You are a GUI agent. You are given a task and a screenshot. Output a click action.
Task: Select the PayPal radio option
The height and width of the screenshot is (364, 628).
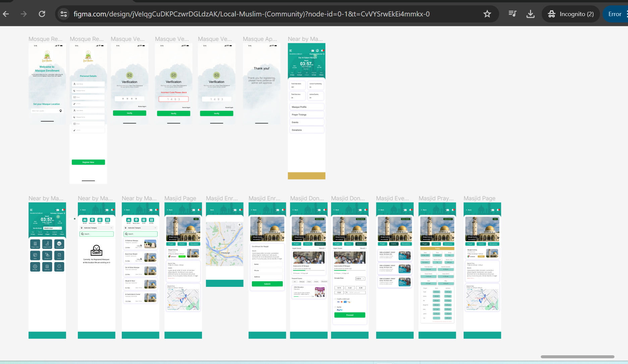click(335, 307)
